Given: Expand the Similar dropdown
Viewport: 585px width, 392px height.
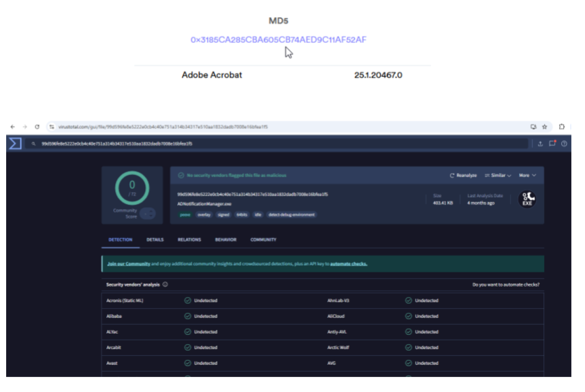Looking at the screenshot, I should 498,176.
